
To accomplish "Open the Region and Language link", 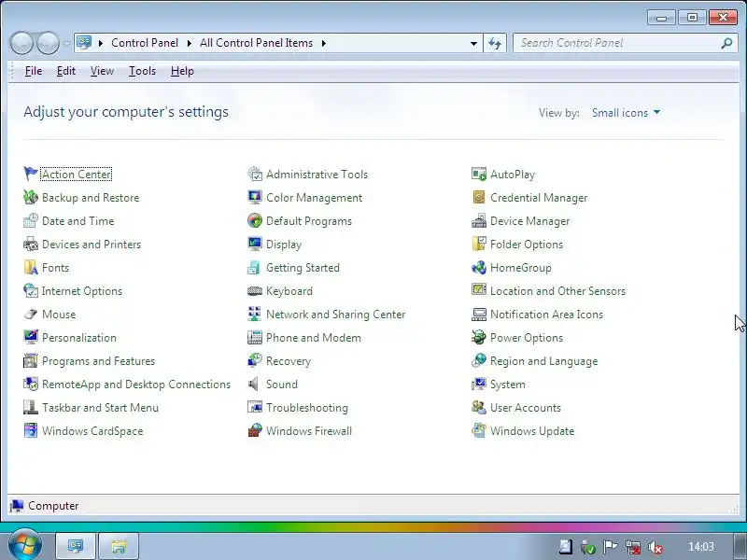I will pos(543,361).
